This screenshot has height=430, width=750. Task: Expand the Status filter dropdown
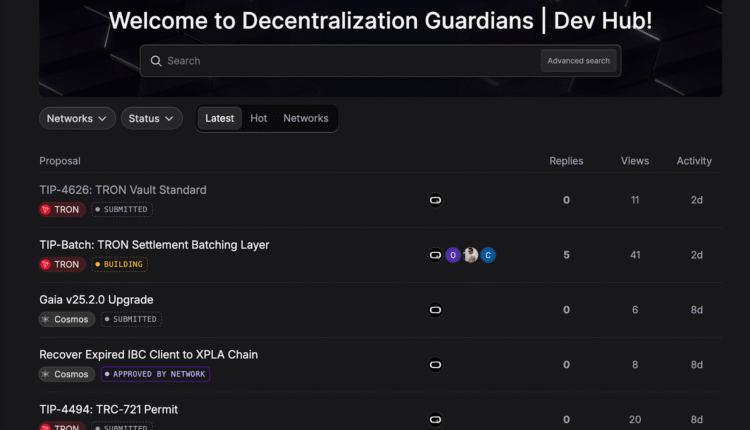151,118
